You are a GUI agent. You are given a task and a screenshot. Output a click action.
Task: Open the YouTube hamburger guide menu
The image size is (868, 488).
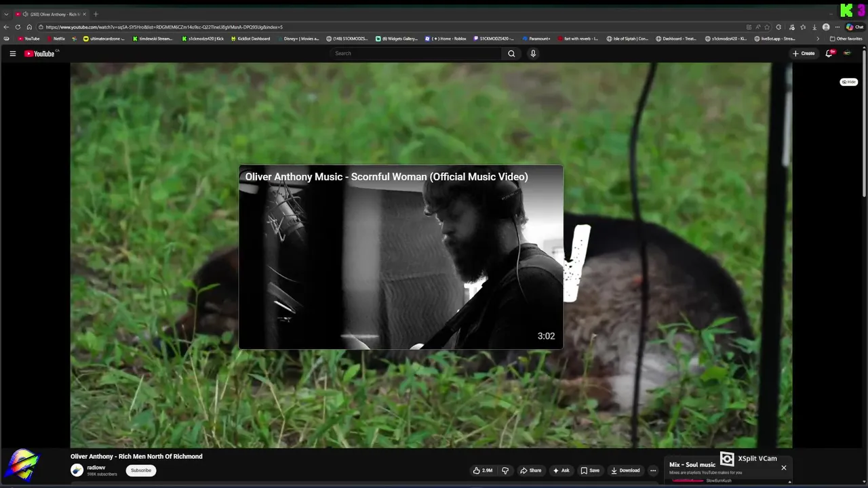pyautogui.click(x=12, y=54)
